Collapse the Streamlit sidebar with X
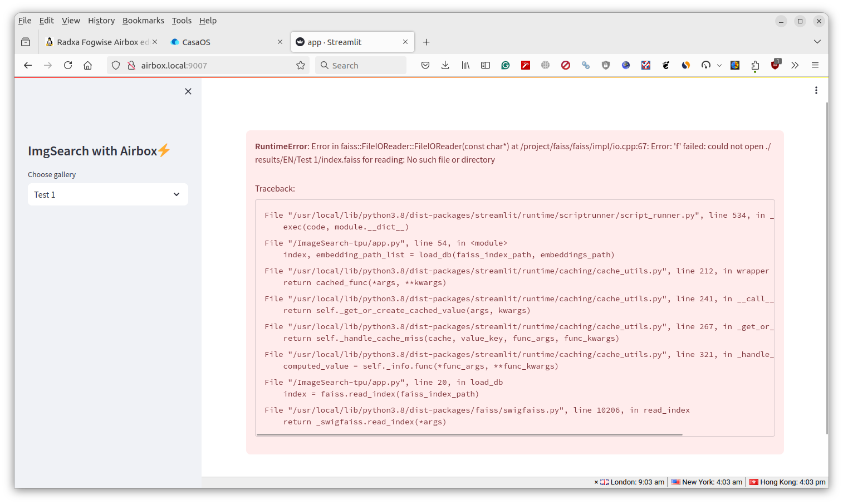This screenshot has width=843, height=504. point(188,91)
